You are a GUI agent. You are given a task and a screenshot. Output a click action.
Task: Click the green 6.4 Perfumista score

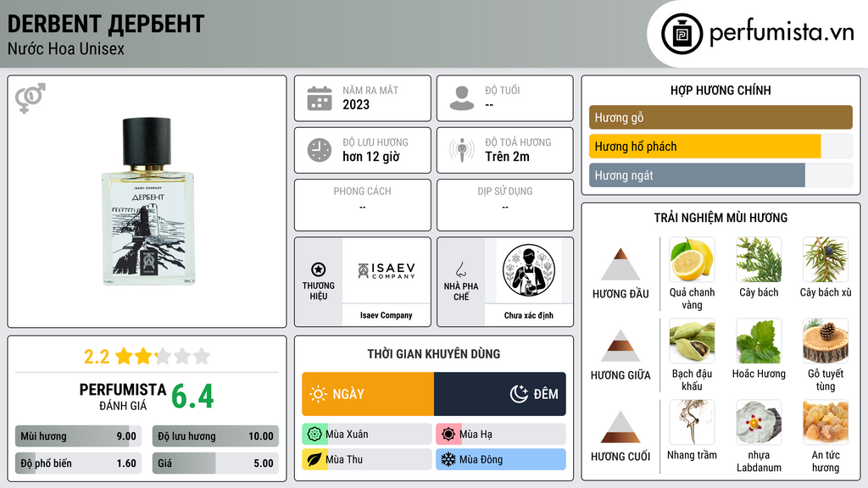click(192, 396)
